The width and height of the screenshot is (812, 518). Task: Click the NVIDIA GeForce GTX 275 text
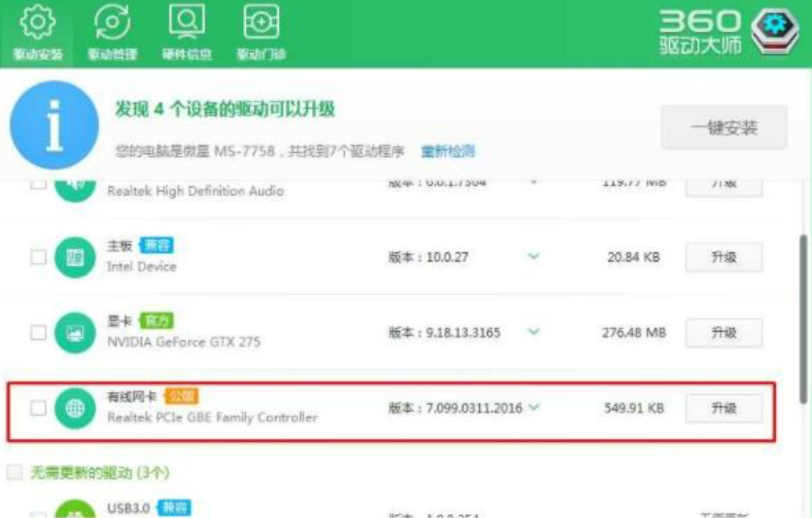(184, 342)
